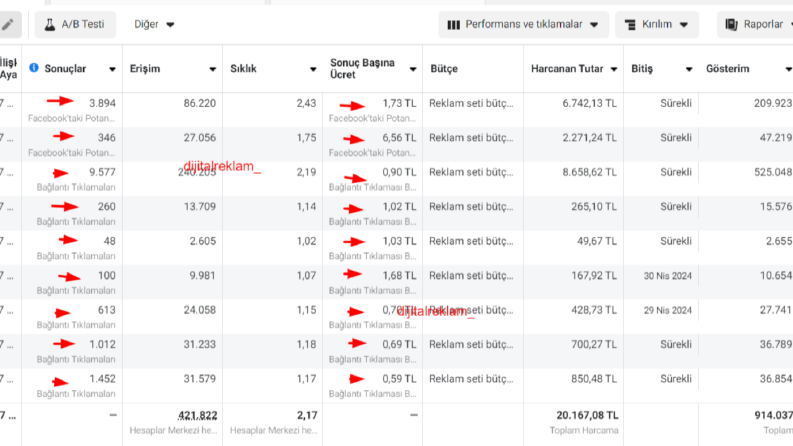Click the info icon beside Sonuçlar

click(x=34, y=68)
